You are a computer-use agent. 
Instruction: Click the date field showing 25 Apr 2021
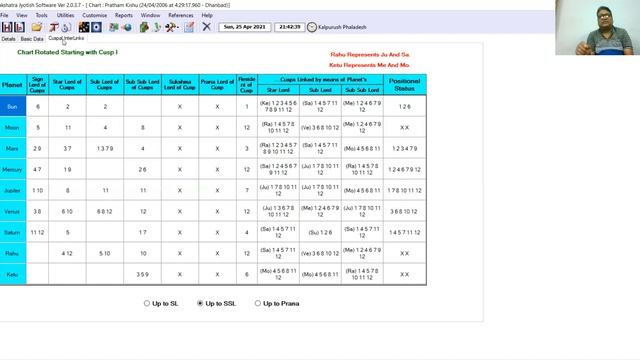click(x=244, y=27)
